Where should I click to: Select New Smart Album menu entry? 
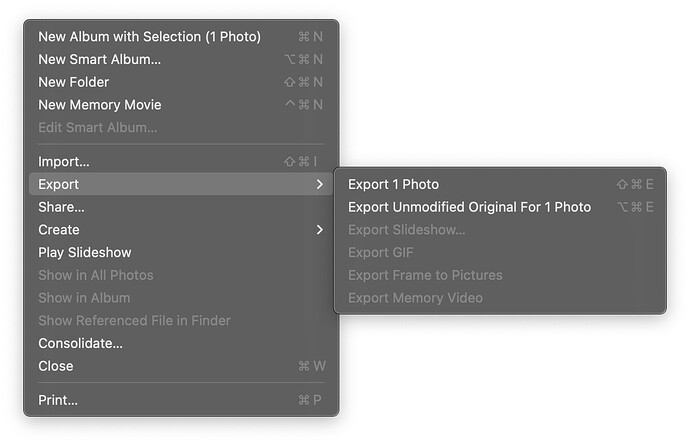click(x=99, y=60)
